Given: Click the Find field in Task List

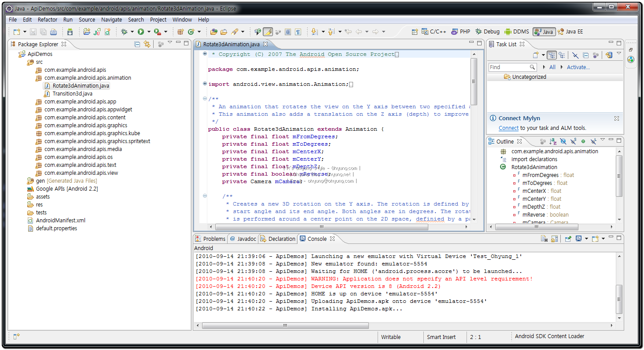Looking at the screenshot, I should [512, 67].
